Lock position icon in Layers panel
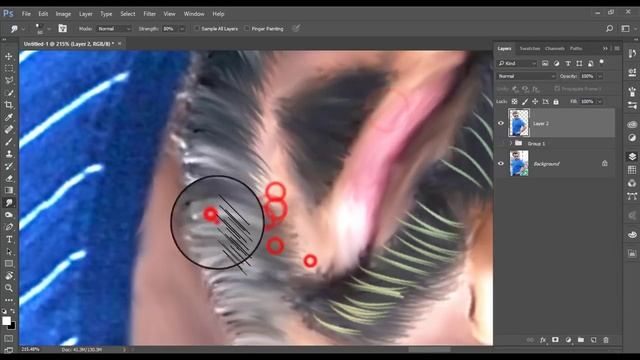Screen dimensions: 640x360 point(535,102)
